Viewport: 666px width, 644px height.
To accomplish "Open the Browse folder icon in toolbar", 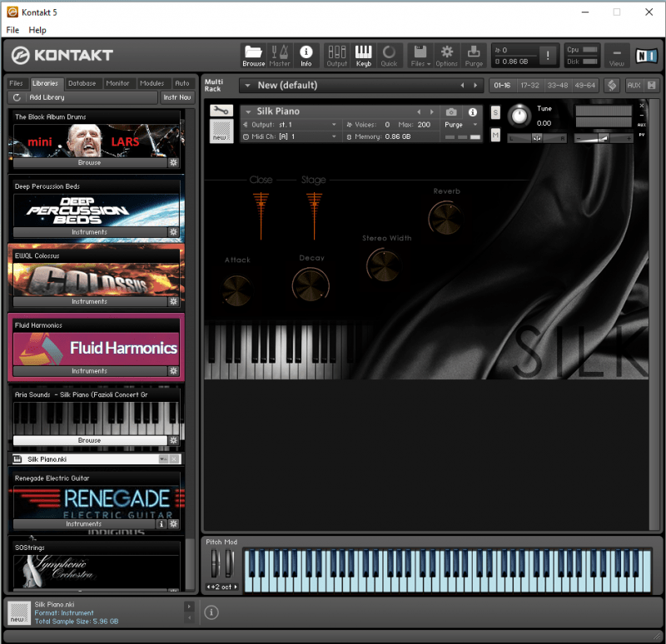I will (x=253, y=55).
